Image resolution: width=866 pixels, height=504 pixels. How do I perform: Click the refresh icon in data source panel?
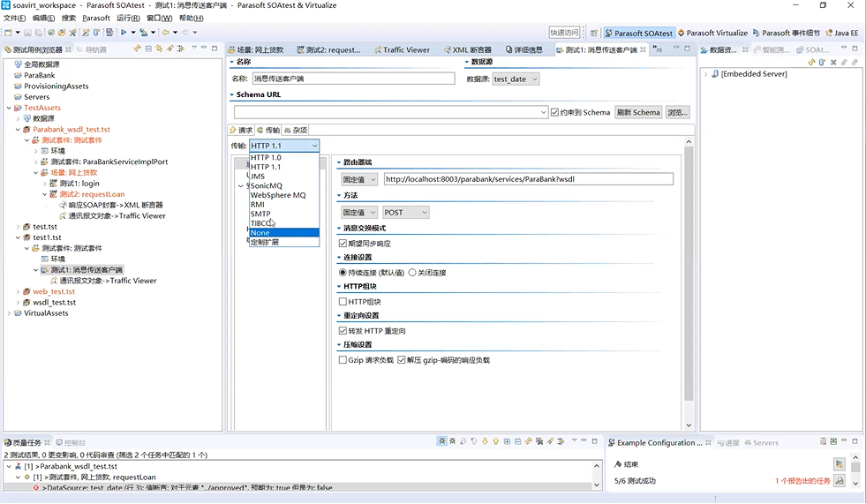[x=811, y=63]
